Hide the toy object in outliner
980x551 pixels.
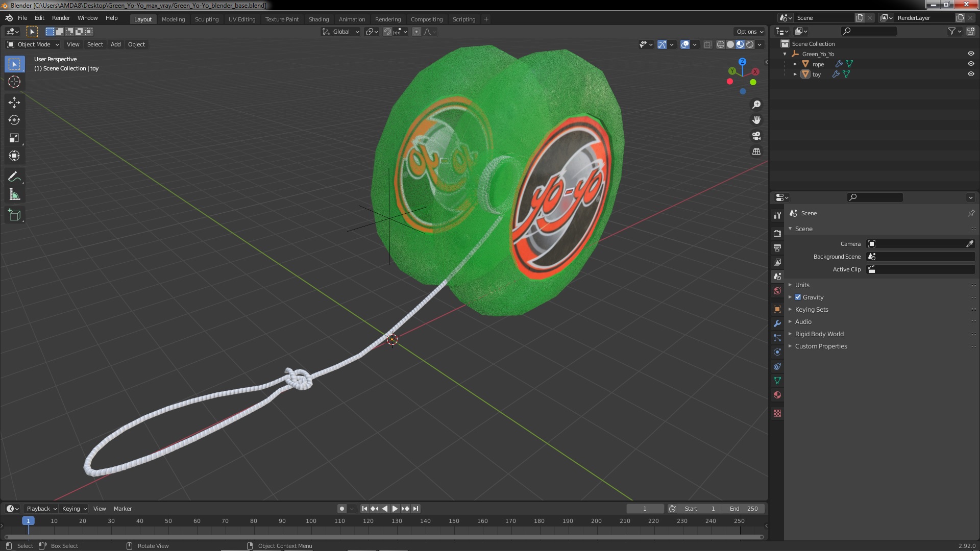pyautogui.click(x=971, y=74)
